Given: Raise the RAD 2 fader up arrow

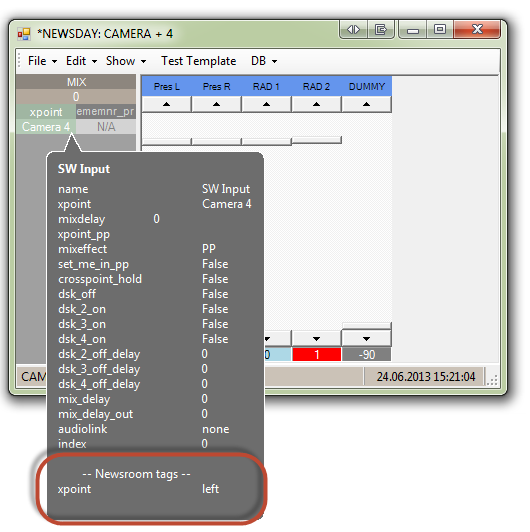Looking at the screenshot, I should 316,104.
